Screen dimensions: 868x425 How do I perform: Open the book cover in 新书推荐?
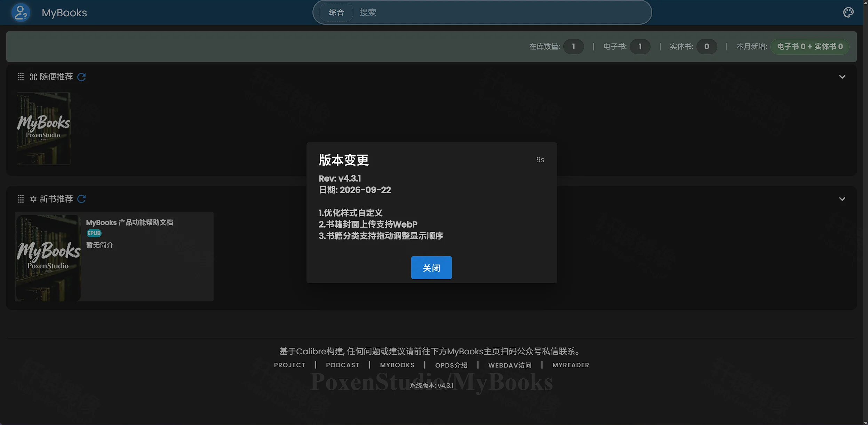48,258
